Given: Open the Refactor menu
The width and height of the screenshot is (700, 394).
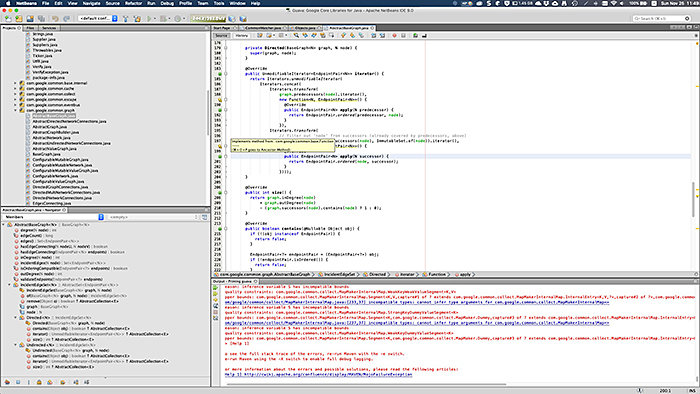Looking at the screenshot, I should (133, 3).
